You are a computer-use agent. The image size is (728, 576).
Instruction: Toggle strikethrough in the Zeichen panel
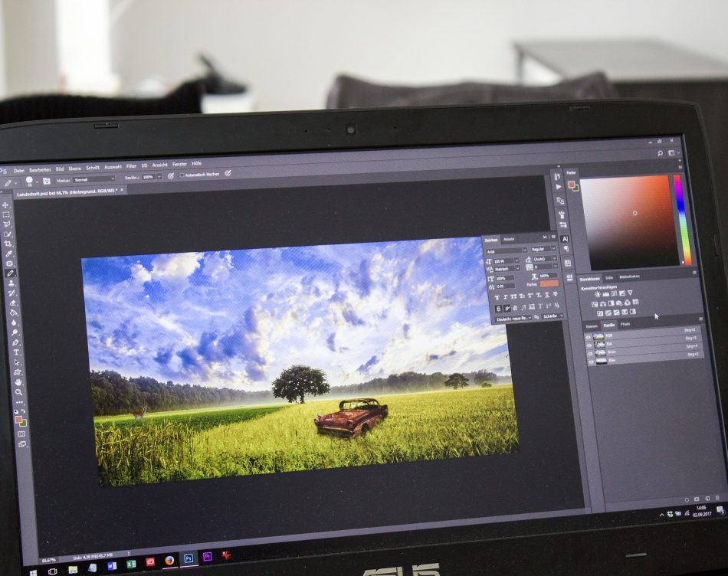coord(556,294)
